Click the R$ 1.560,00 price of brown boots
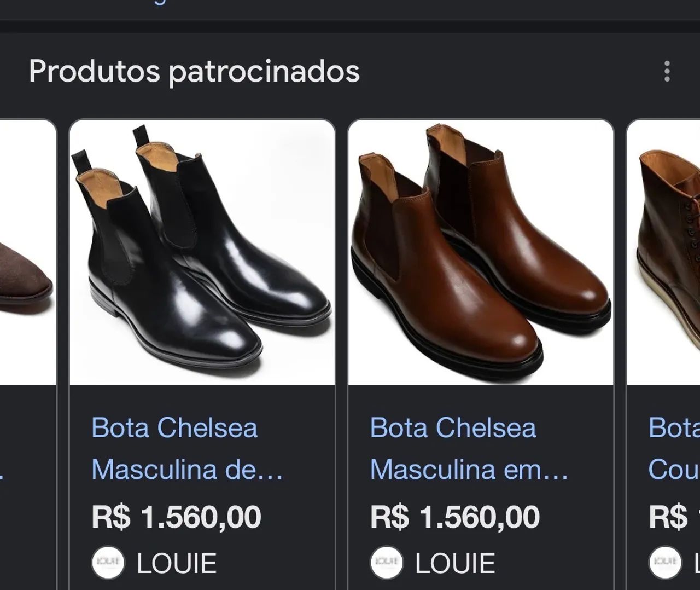 455,517
